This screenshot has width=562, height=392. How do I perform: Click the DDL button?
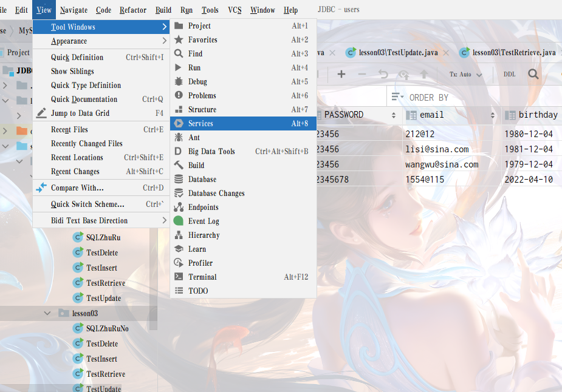tap(509, 75)
